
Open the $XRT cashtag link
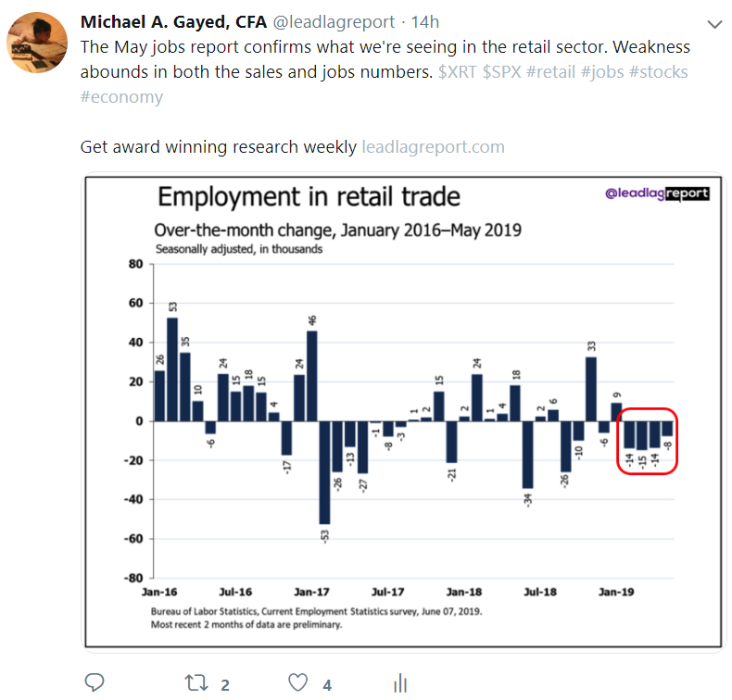coord(458,71)
